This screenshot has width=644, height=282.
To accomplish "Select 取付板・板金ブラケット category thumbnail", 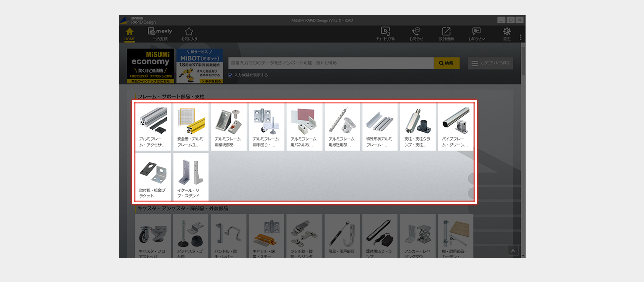I will 153,177.
